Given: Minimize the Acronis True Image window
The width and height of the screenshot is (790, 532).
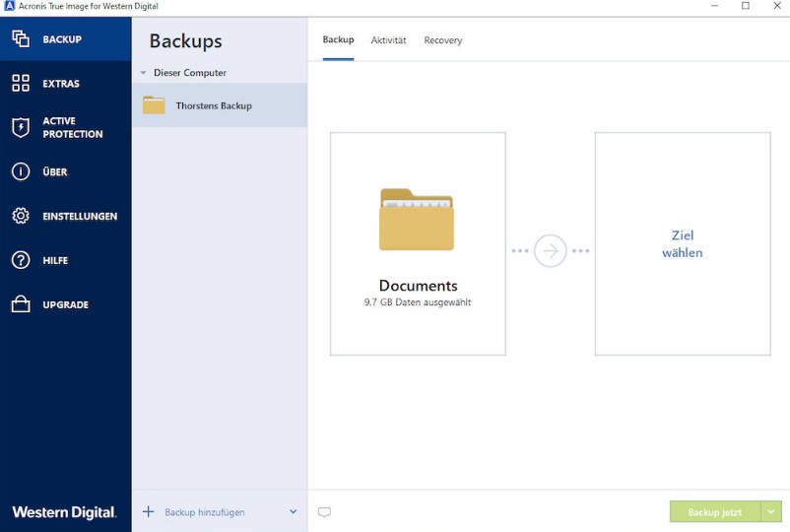Looking at the screenshot, I should point(714,6).
